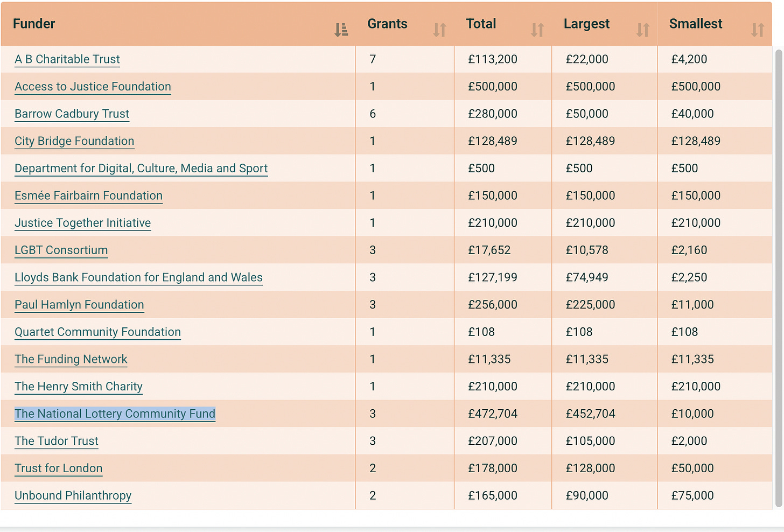Image resolution: width=784 pixels, height=532 pixels.
Task: Select smallest £11,000 cell
Action: 692,305
